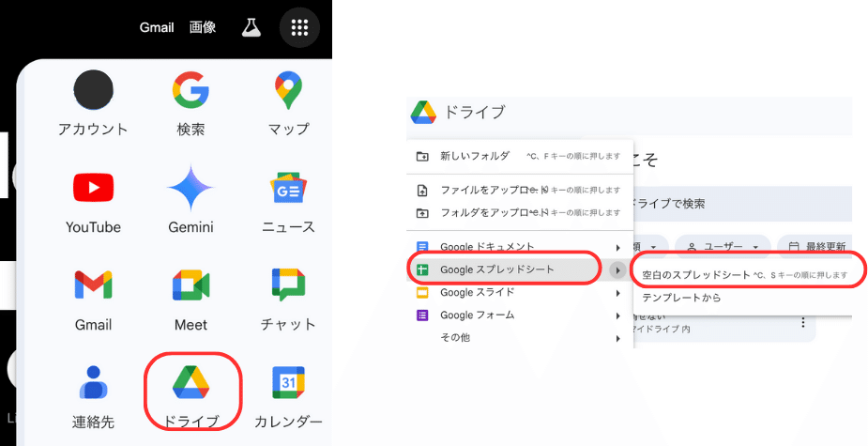Open the ドライブ app icon
The image size is (868, 446).
coord(191,396)
